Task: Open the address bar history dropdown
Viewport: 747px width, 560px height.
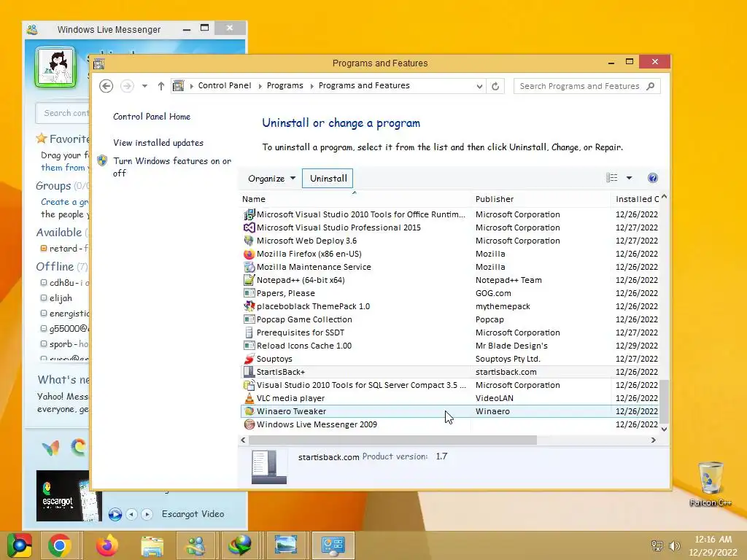Action: tap(479, 86)
